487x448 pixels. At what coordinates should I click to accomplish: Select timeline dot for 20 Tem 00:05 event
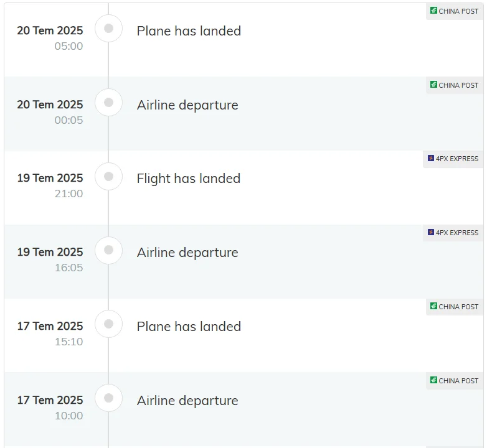coord(109,102)
